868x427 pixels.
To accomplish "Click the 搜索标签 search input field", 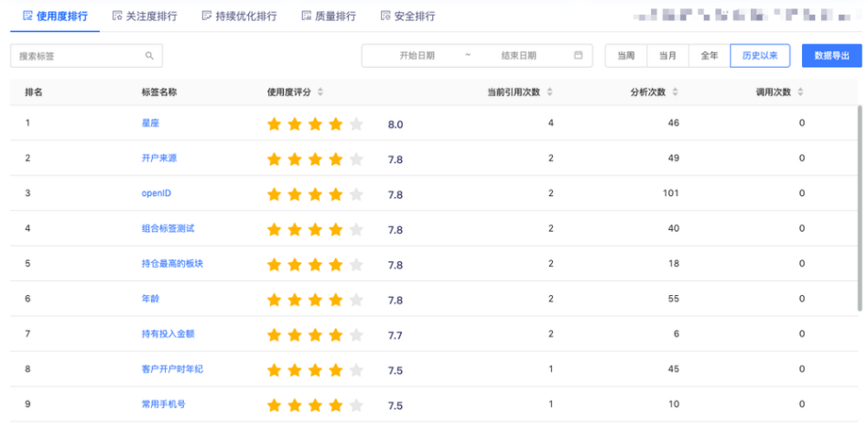I will 78,56.
